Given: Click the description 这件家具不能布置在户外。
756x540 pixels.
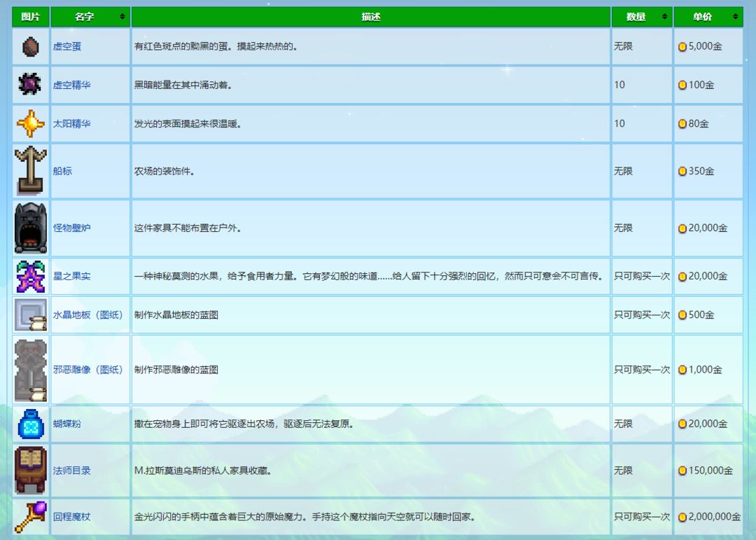Looking at the screenshot, I should coord(188,228).
